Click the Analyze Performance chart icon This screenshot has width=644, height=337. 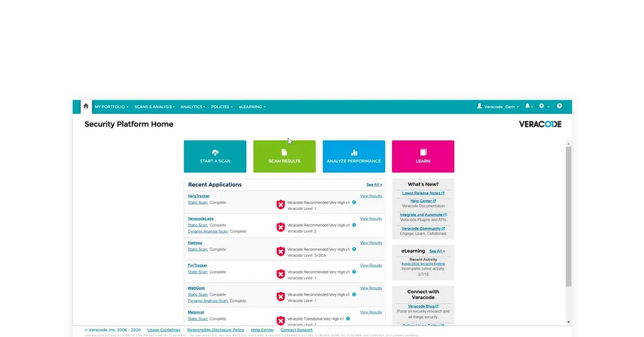(x=354, y=152)
